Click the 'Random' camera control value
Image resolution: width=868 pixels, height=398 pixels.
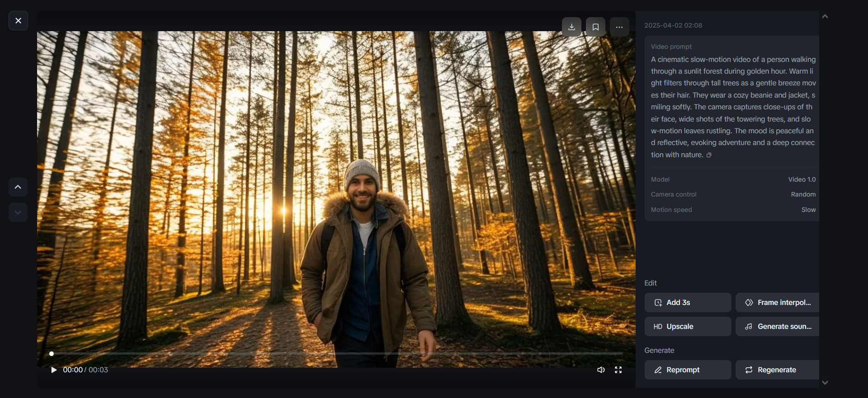pos(803,194)
